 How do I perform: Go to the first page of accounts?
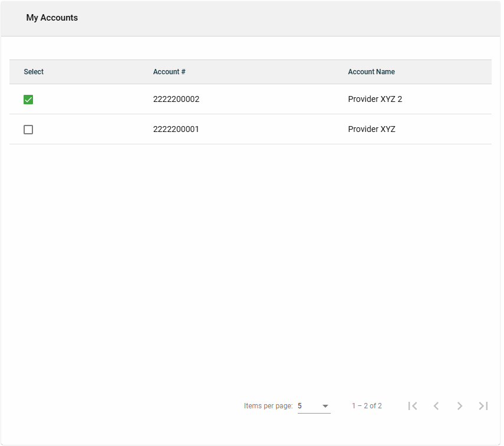point(413,406)
